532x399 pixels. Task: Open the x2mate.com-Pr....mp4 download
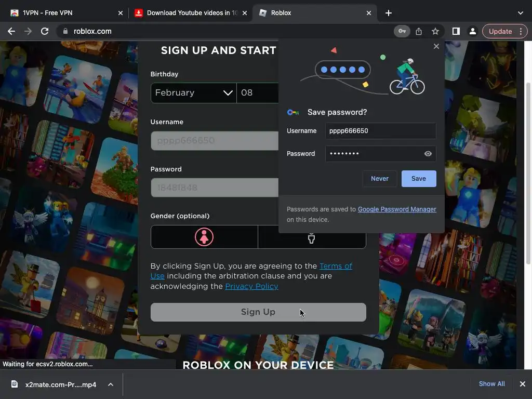click(x=61, y=384)
